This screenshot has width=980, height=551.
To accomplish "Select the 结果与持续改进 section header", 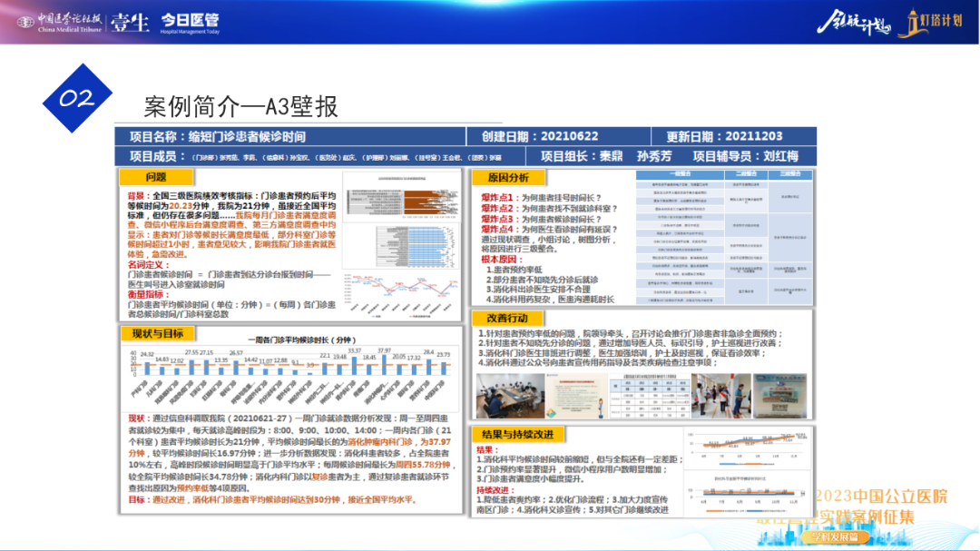I will click(x=521, y=434).
